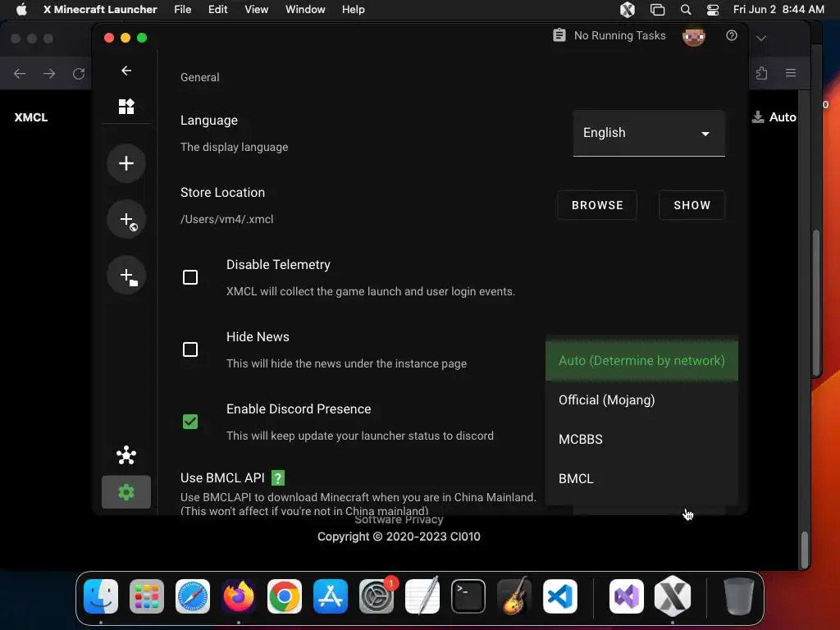The height and width of the screenshot is (630, 840).
Task: Go back using the launcher's back arrow
Action: [126, 71]
